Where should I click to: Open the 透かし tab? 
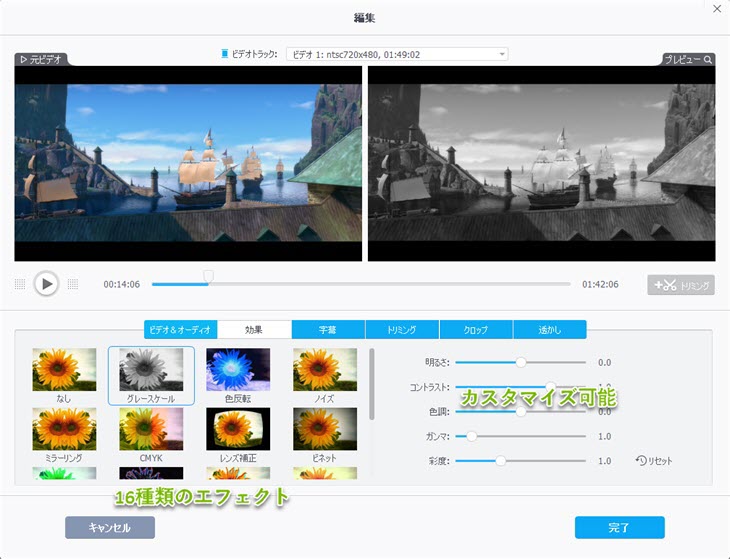(550, 330)
